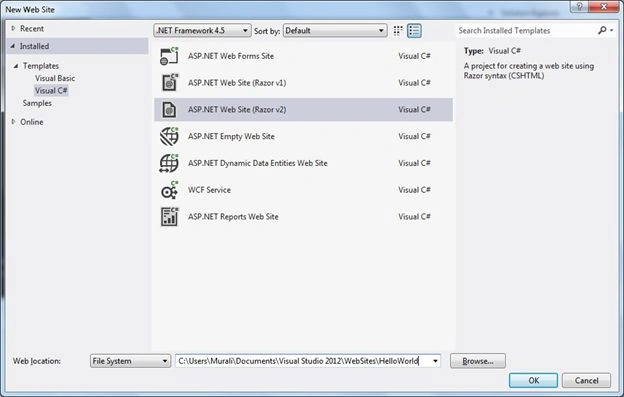Choose ASP.NET Reports Web Site name
Screen dimensions: 624x397
click(x=233, y=217)
